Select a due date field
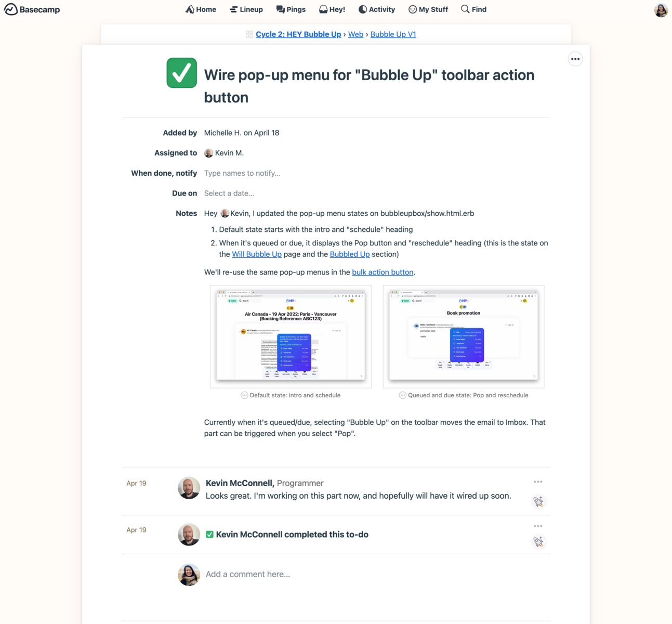Viewport: 672px width, 624px height. [229, 193]
